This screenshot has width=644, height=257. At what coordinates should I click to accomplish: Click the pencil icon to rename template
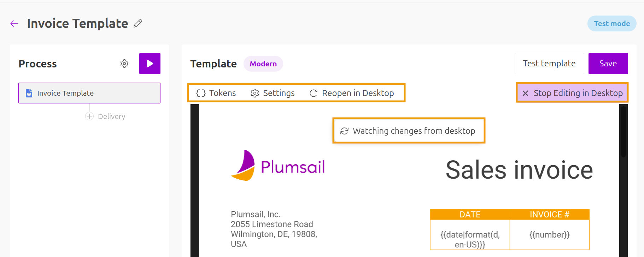(x=138, y=24)
